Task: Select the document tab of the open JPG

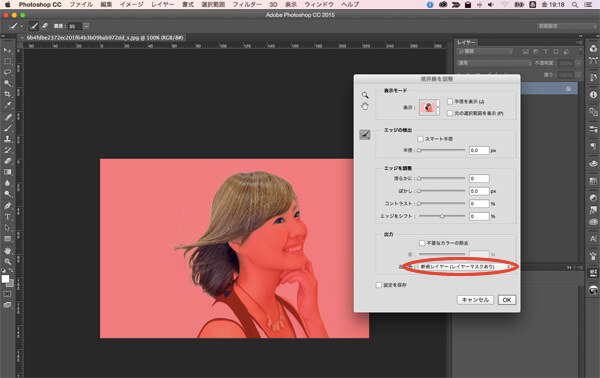Action: 103,38
